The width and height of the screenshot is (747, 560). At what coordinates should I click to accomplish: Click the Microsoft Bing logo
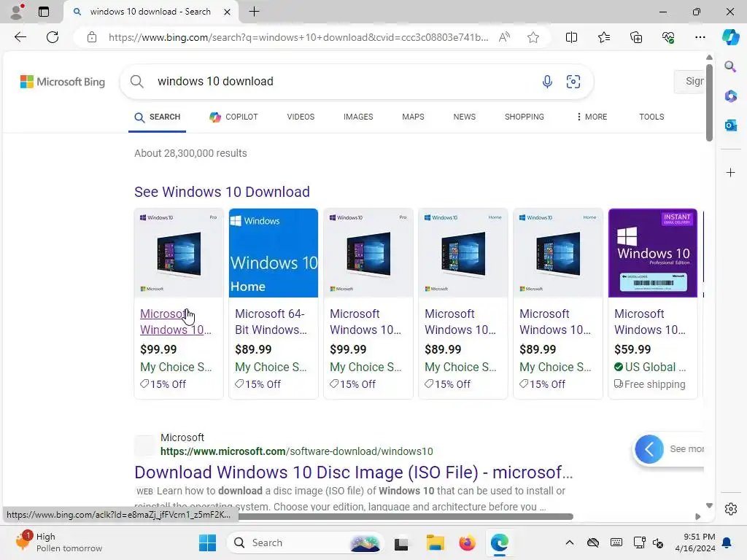pos(63,82)
